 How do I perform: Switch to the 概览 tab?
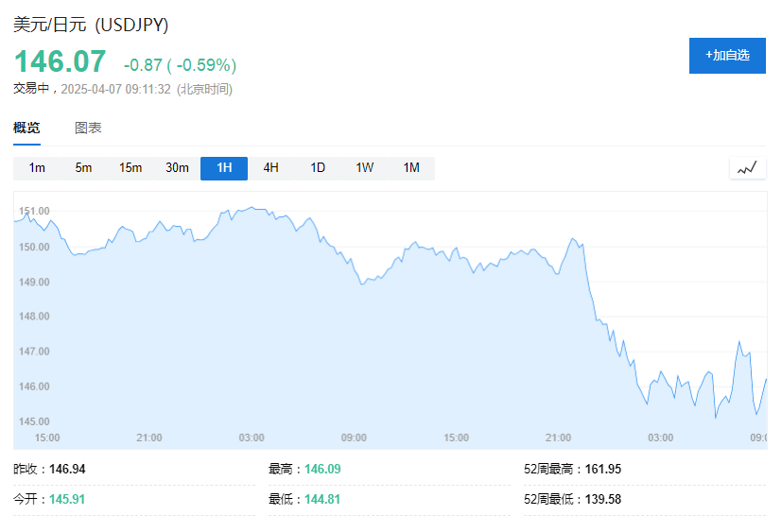coord(26,128)
